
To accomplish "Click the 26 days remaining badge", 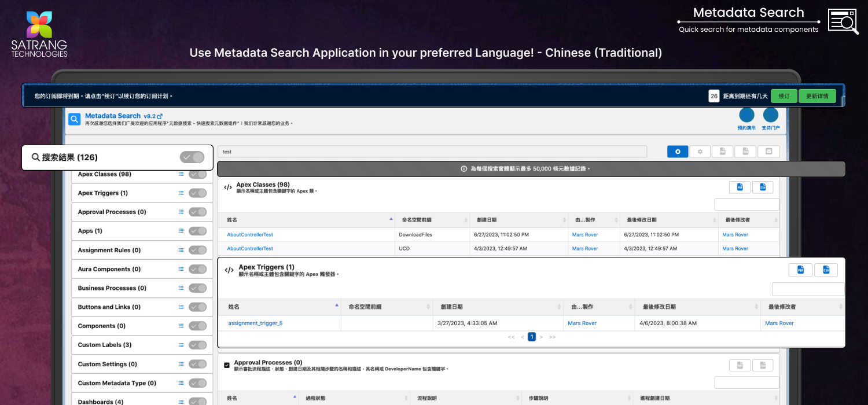I will [714, 96].
